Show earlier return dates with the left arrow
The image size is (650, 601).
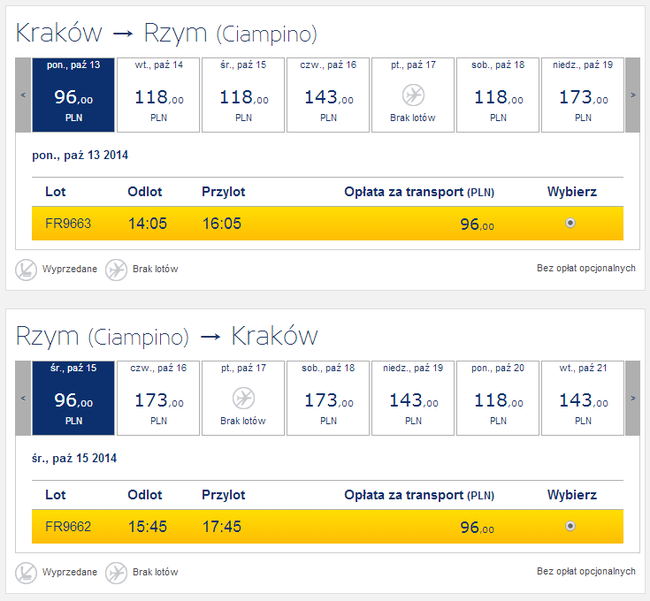(x=23, y=398)
